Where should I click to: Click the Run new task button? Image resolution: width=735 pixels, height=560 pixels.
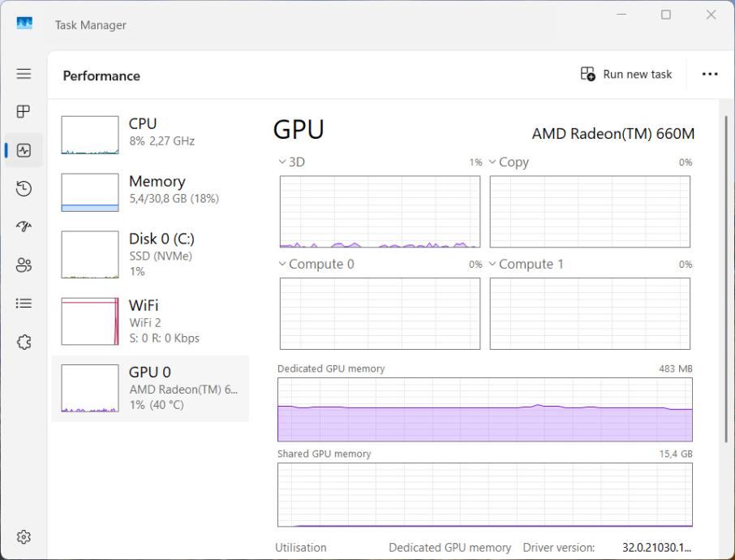click(626, 75)
